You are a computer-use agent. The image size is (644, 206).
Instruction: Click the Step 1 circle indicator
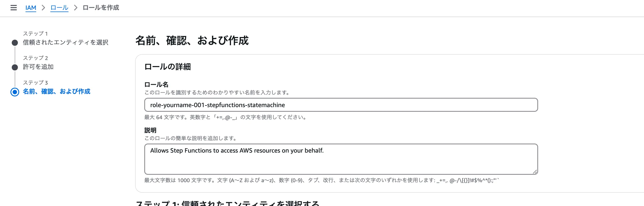coord(15,43)
